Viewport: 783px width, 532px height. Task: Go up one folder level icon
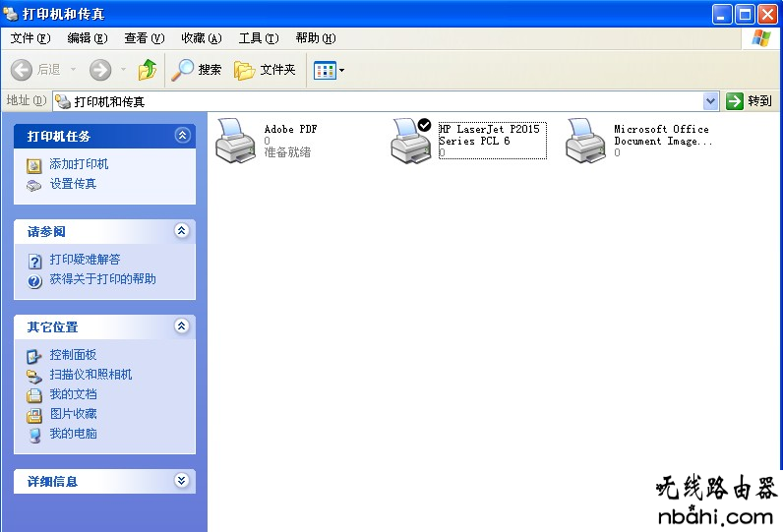coord(148,70)
